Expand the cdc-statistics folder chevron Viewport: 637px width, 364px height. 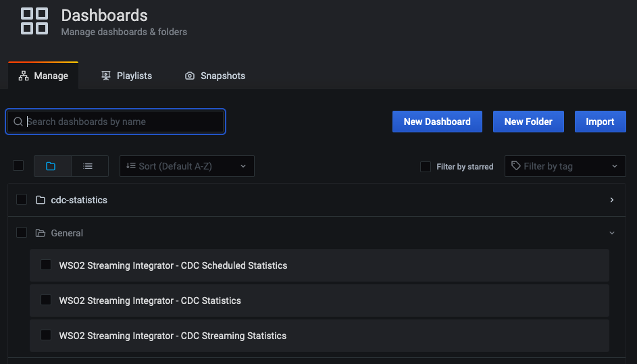point(612,200)
